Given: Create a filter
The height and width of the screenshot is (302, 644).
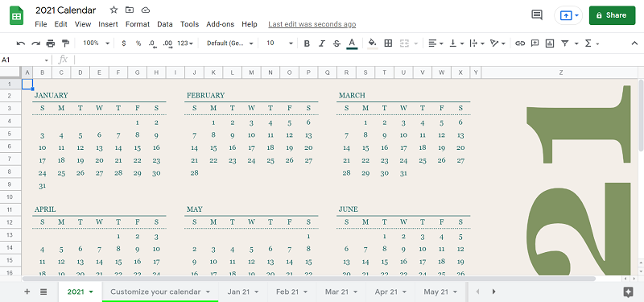Looking at the screenshot, I should point(565,43).
